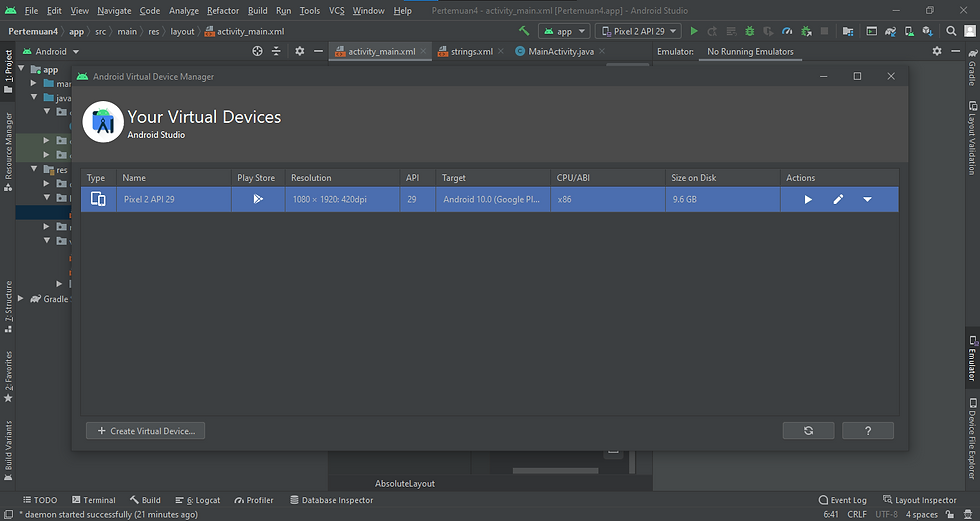Click the Search Everywhere magnifier icon
Image resolution: width=980 pixels, height=521 pixels.
click(951, 31)
